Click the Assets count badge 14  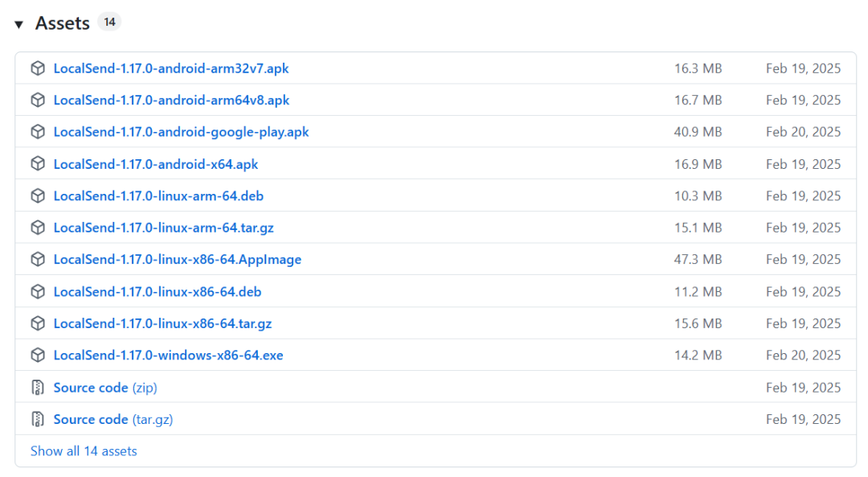tap(109, 23)
